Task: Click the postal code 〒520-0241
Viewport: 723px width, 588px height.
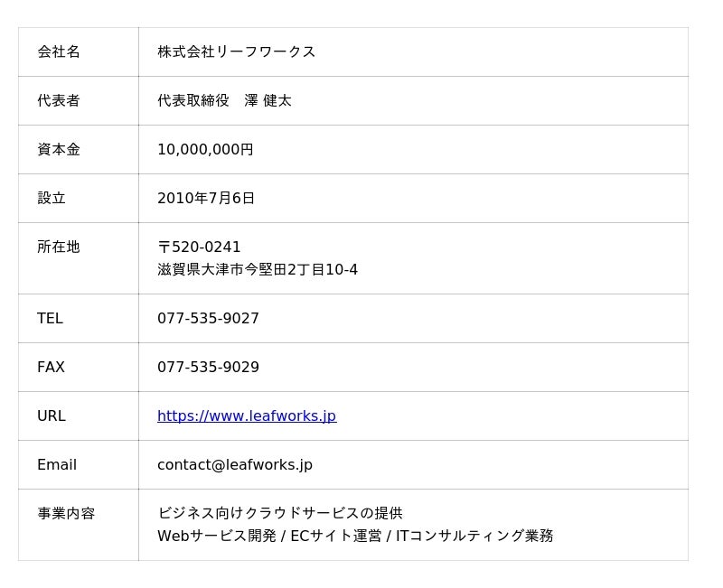Action: 199,247
